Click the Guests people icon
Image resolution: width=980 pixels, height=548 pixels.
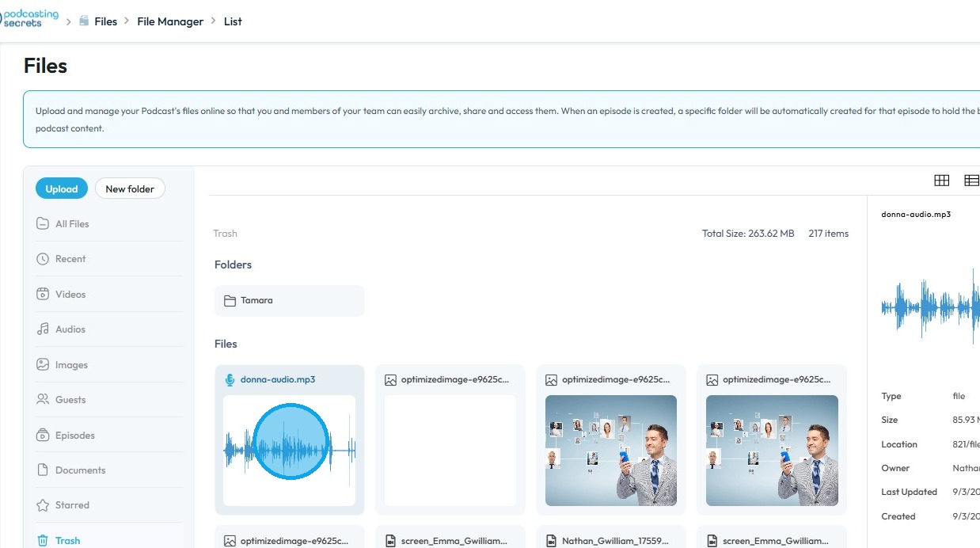[x=43, y=400]
